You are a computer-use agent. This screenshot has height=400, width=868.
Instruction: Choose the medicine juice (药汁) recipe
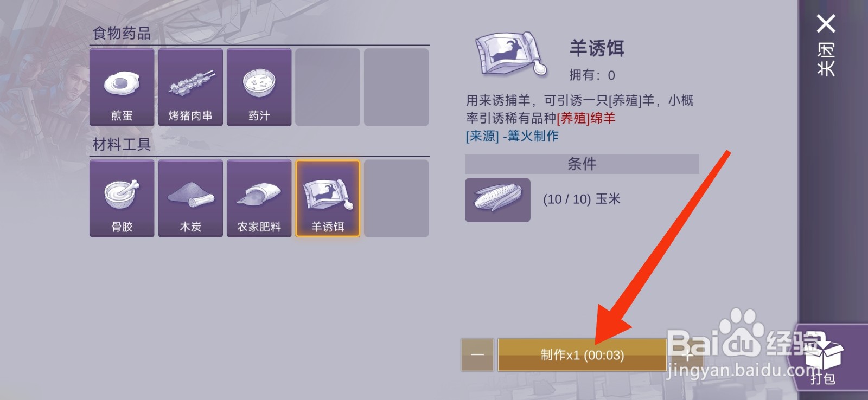point(259,87)
